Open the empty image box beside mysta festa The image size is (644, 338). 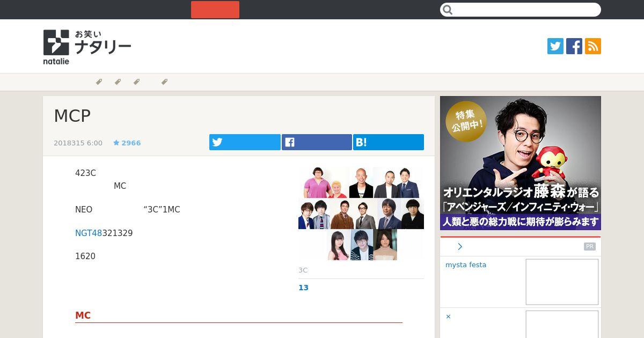tap(562, 282)
